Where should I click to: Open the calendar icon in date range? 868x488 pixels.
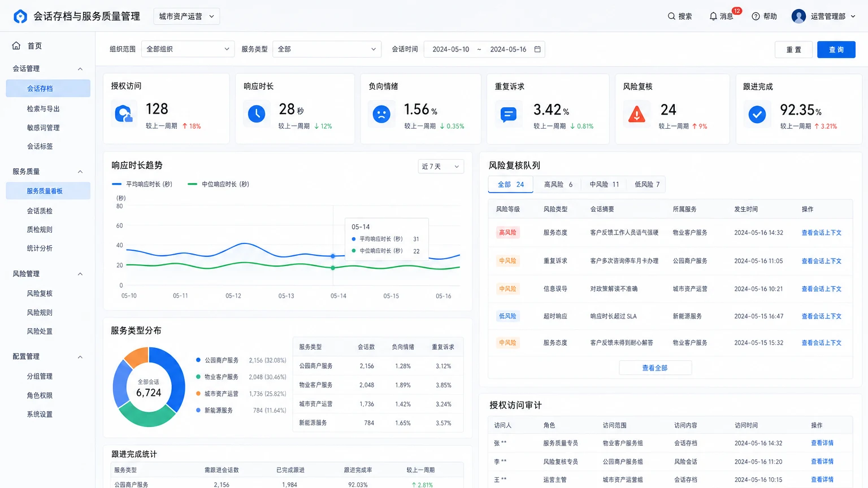537,49
